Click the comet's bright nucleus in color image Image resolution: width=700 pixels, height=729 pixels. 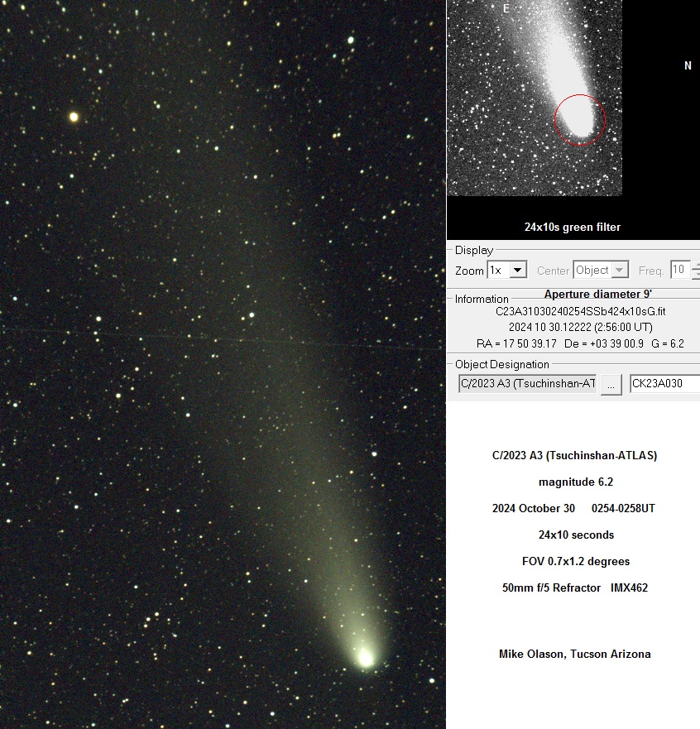point(364,659)
